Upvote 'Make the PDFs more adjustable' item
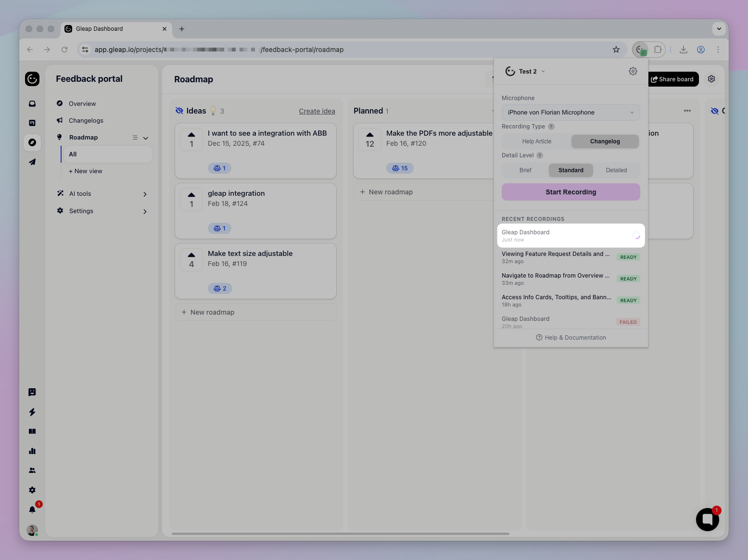The height and width of the screenshot is (560, 748). tap(370, 140)
